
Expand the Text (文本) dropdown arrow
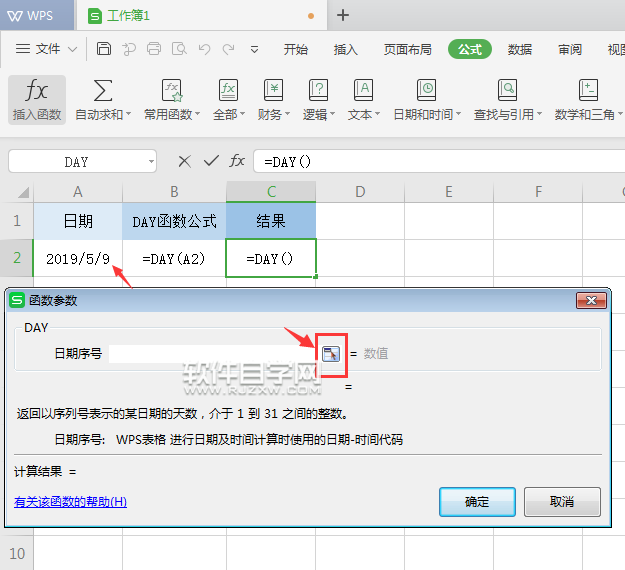(x=377, y=114)
